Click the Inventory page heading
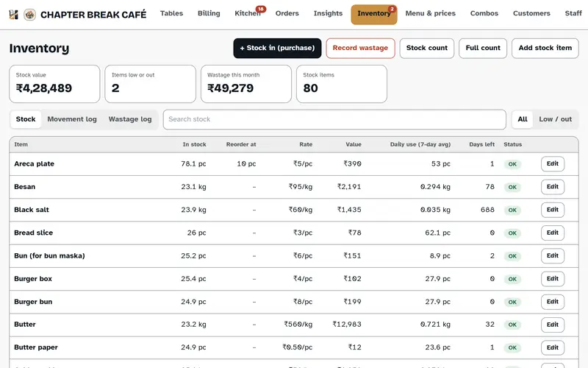Viewport: 588px width, 368px height. 39,48
